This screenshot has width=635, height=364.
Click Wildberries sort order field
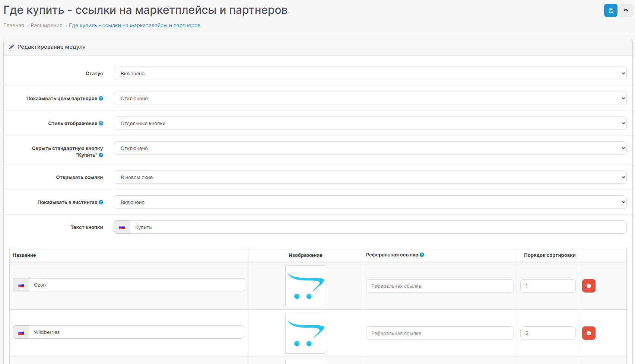click(548, 333)
